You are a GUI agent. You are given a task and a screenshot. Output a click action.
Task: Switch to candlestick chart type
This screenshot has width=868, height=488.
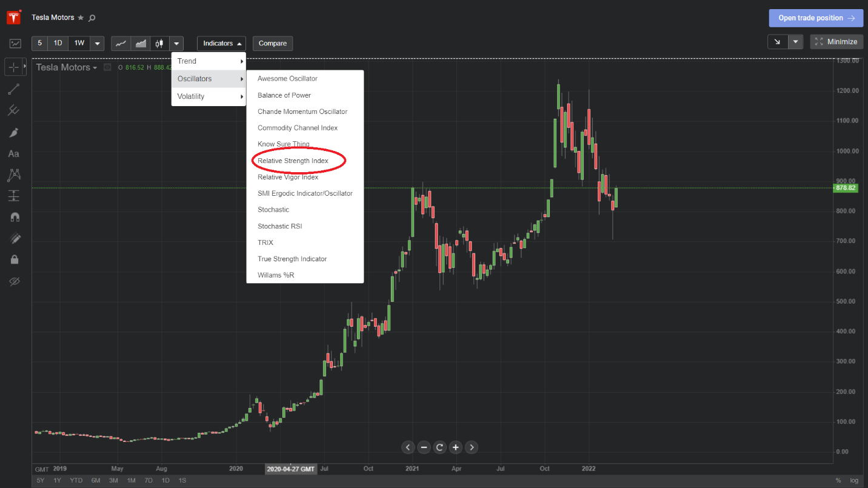pos(159,44)
